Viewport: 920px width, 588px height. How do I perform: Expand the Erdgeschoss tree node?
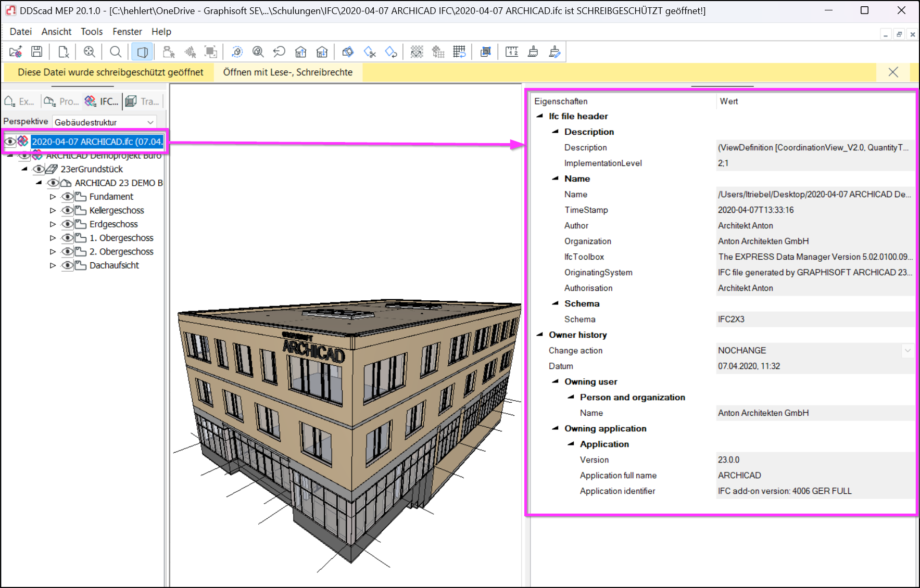[x=53, y=224]
